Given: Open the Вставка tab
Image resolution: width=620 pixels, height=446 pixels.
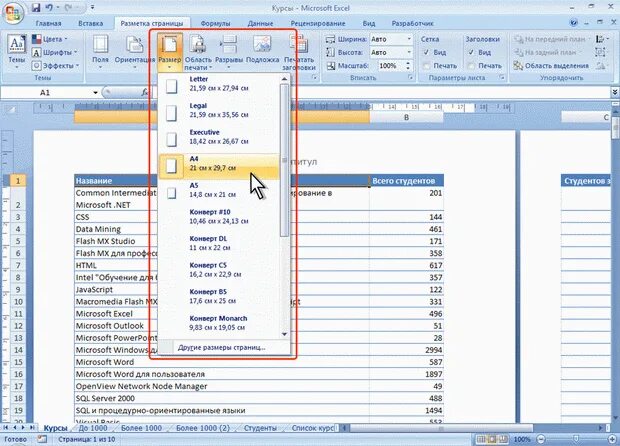Looking at the screenshot, I should click(x=91, y=23).
